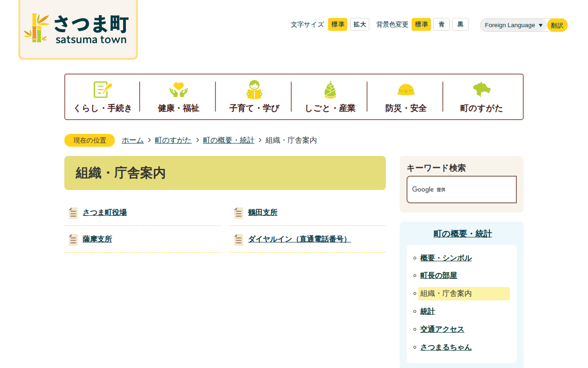Open the 防災・安全 helmet icon
The image size is (588, 368).
[x=406, y=90]
